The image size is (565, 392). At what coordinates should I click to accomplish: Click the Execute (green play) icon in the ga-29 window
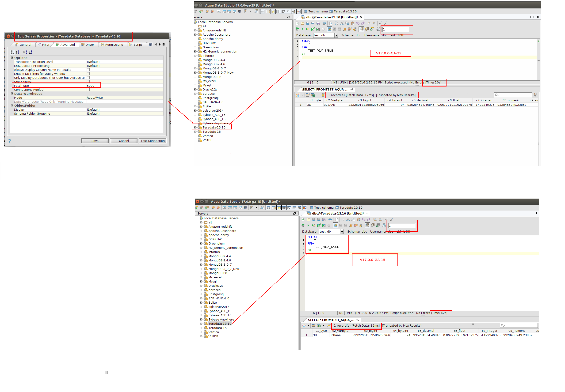(x=302, y=29)
